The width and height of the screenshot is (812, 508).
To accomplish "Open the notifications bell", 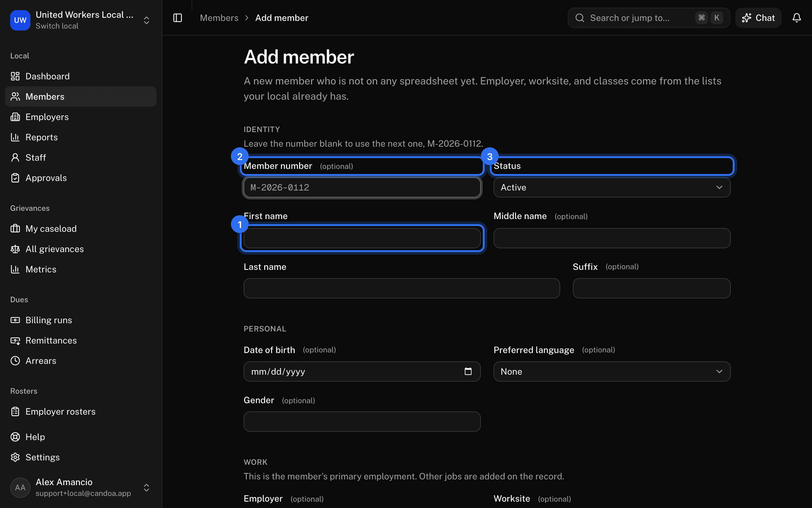I will tap(796, 18).
